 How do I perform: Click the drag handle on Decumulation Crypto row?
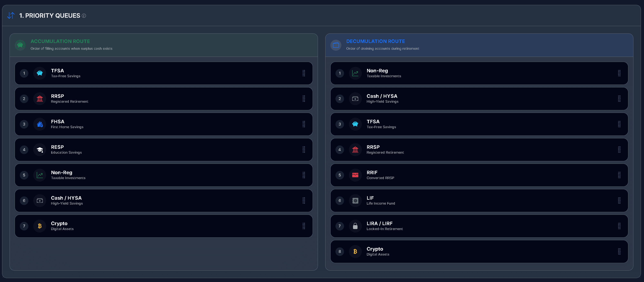(x=619, y=251)
